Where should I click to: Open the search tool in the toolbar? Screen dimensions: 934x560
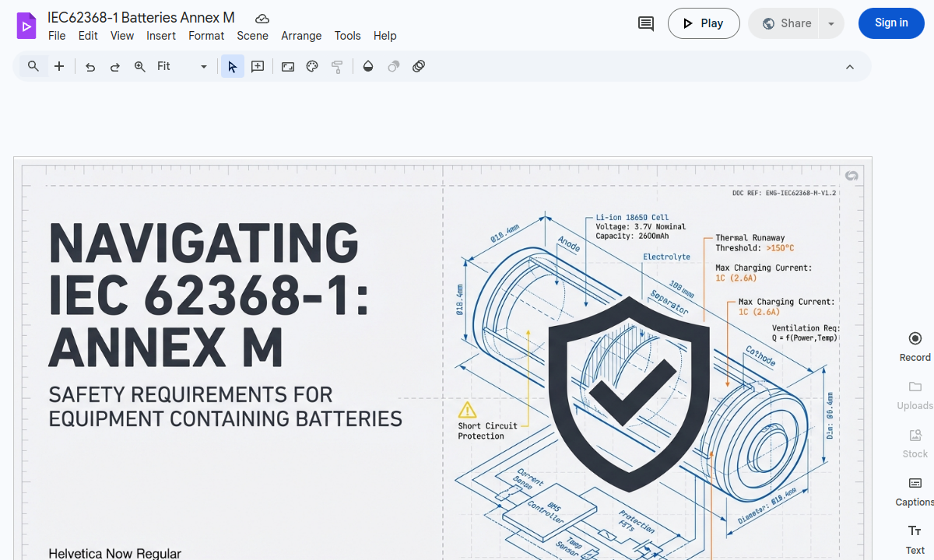(33, 66)
